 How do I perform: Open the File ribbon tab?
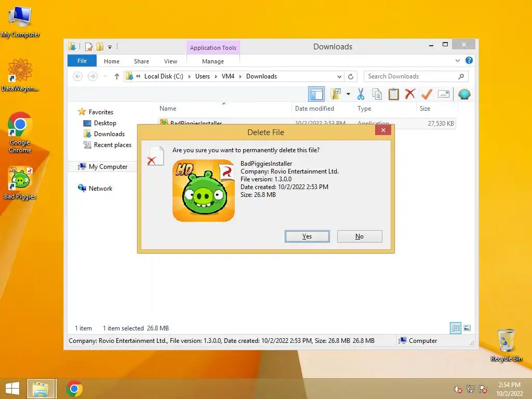point(82,61)
